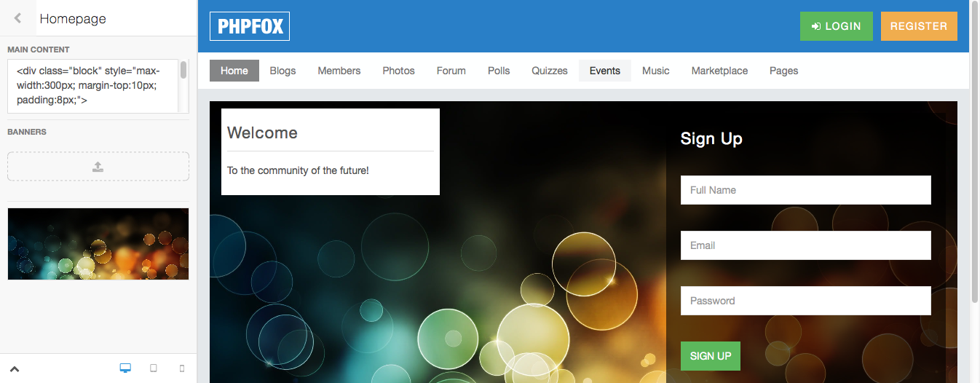Upload a banner via the upload icon
Viewport: 980px width, 383px height.
click(x=98, y=167)
